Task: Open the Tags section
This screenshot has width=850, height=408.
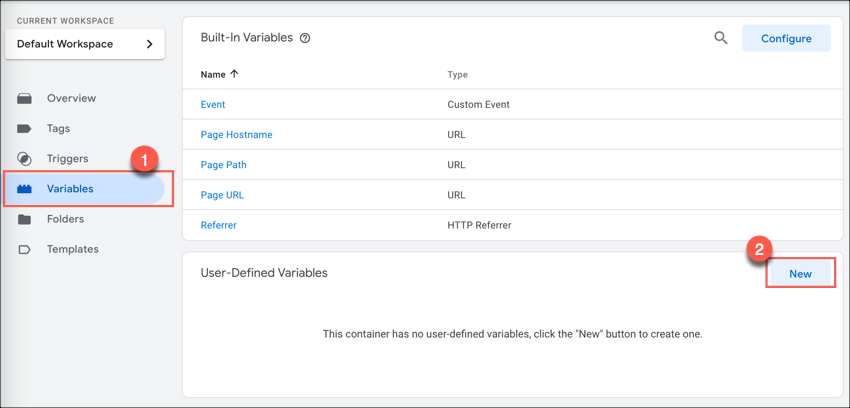Action: (59, 129)
